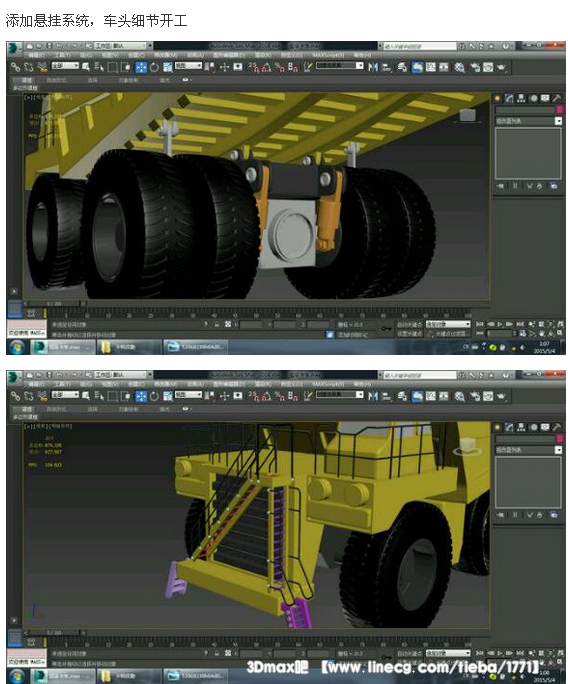The width and height of the screenshot is (568, 684).
Task: Open selection filter dropdown in upper screenshot
Action: 65,65
